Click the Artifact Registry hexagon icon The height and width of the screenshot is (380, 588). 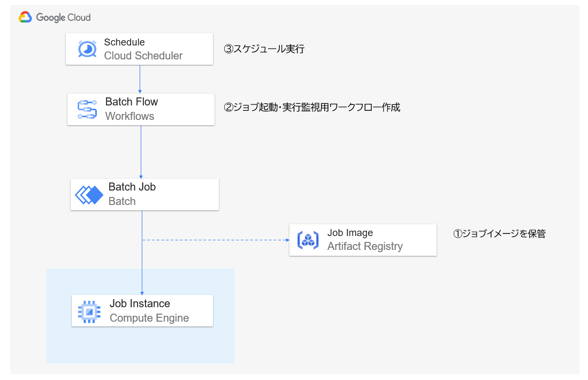(308, 240)
